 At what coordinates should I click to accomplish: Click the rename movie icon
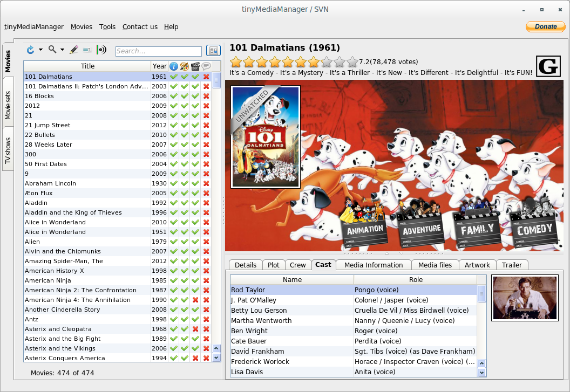pyautogui.click(x=87, y=50)
